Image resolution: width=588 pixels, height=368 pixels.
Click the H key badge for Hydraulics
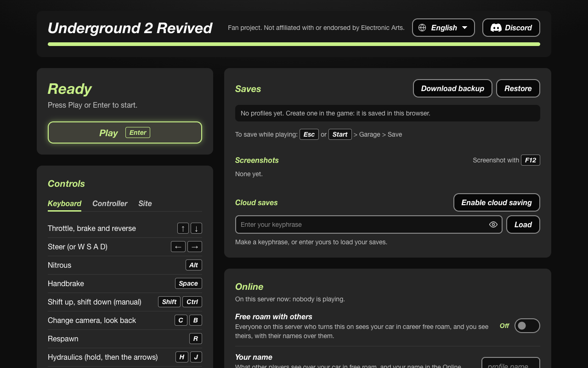(182, 357)
